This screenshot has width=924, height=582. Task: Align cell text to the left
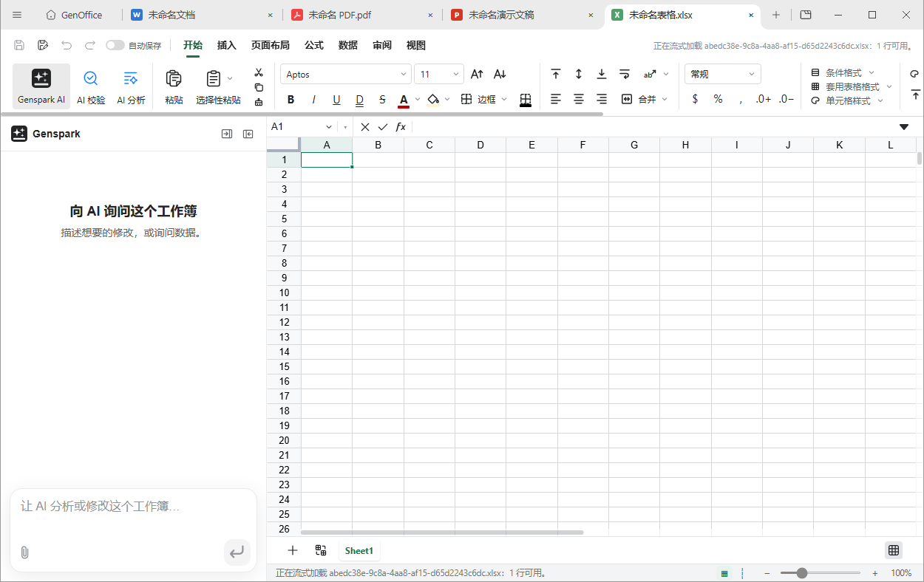point(556,99)
